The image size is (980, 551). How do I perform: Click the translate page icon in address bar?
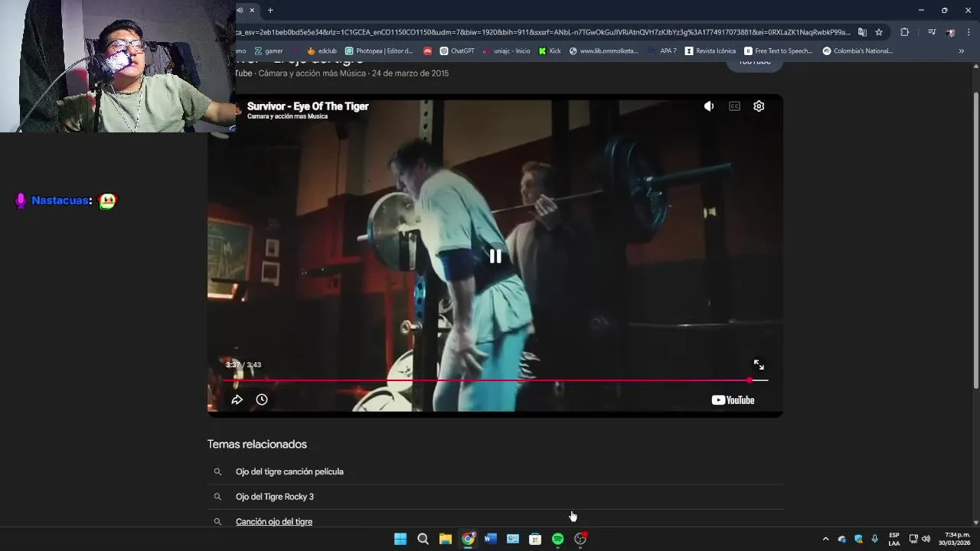[x=862, y=32]
